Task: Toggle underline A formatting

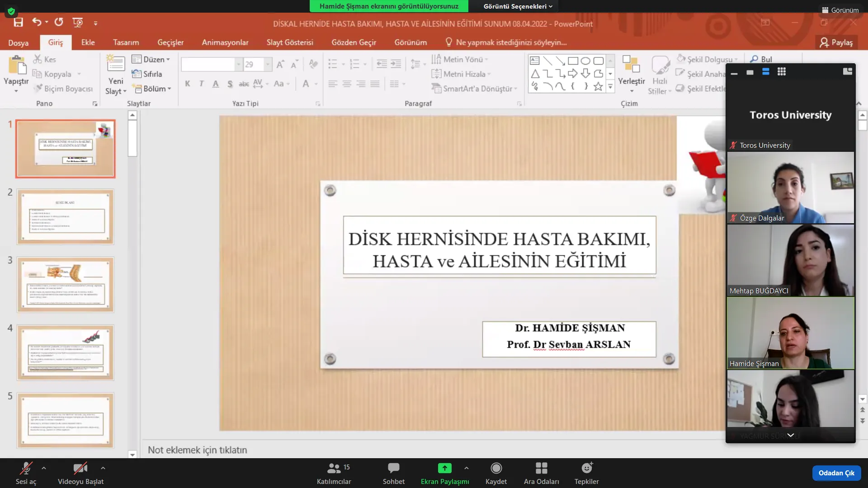Action: click(216, 84)
